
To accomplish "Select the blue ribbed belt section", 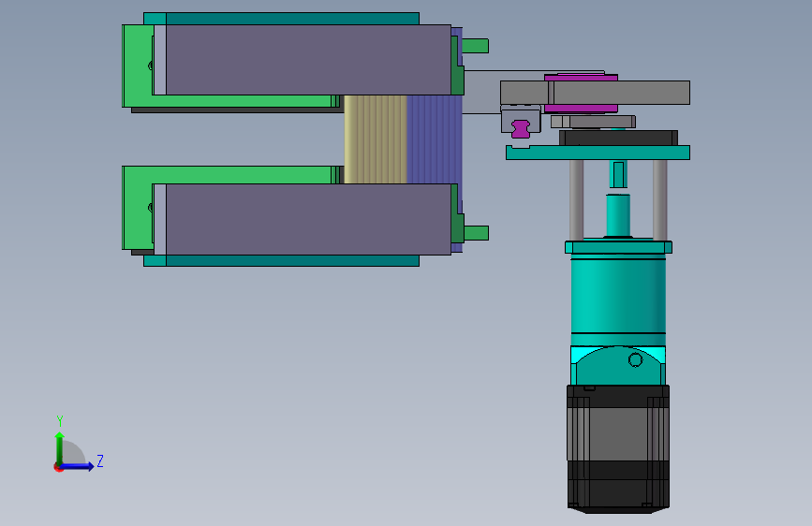I will pos(434,139).
